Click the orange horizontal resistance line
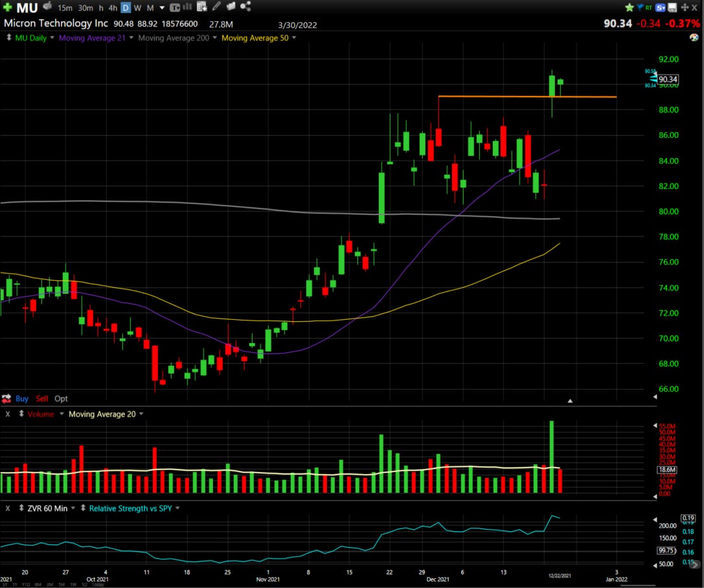The image size is (704, 588). [528, 96]
